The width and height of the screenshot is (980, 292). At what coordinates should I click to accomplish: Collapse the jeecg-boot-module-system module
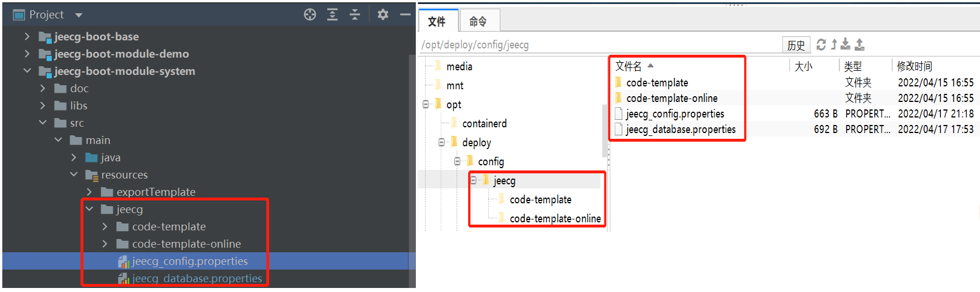[27, 71]
